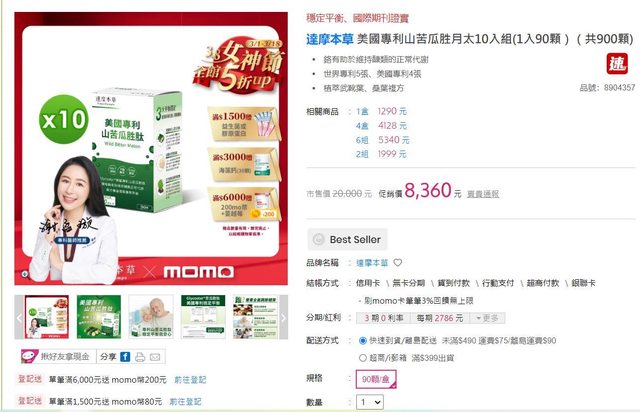Click the magnifier zoom icon on product image

coord(24,274)
